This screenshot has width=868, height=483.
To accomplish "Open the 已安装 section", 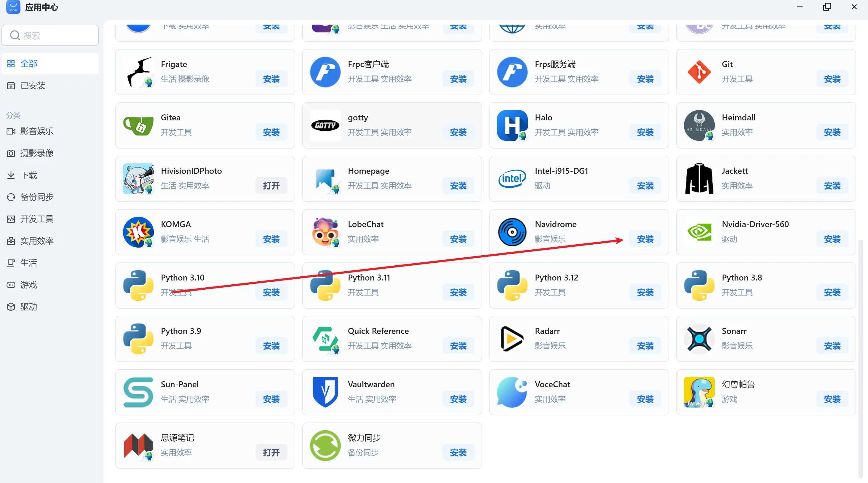I will [50, 86].
